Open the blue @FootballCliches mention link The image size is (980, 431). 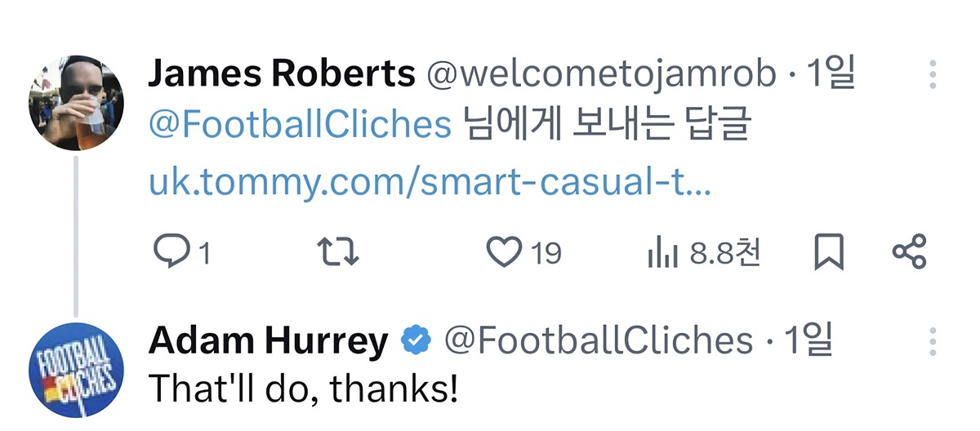coord(299,126)
